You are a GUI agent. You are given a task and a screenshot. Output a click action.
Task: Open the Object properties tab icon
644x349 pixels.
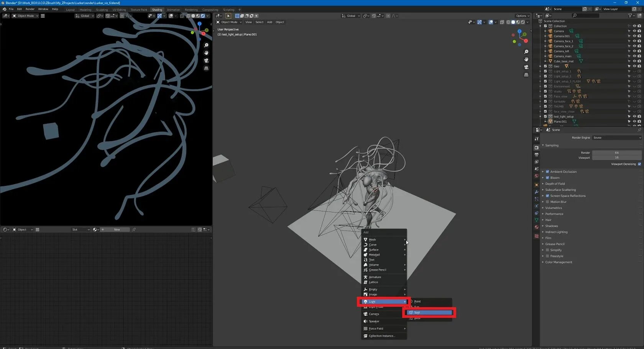point(537,185)
